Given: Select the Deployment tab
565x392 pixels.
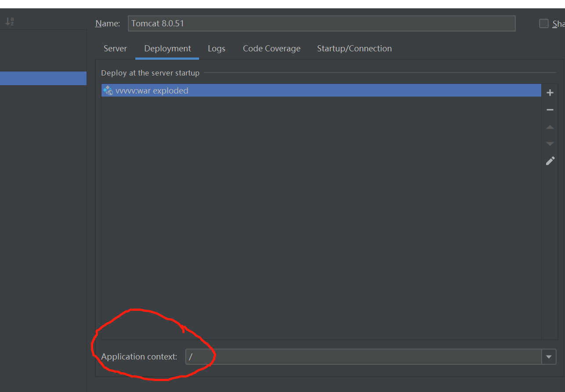Looking at the screenshot, I should tap(167, 49).
